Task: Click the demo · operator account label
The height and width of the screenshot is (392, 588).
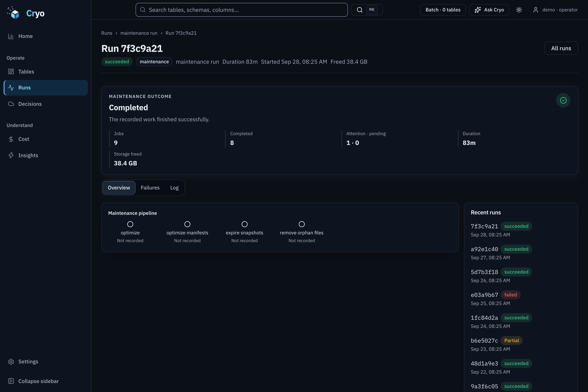Action: pos(560,10)
